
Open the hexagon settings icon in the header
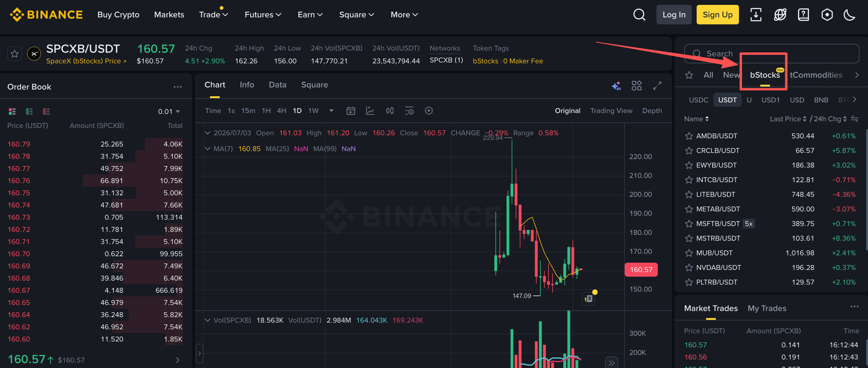click(x=827, y=15)
